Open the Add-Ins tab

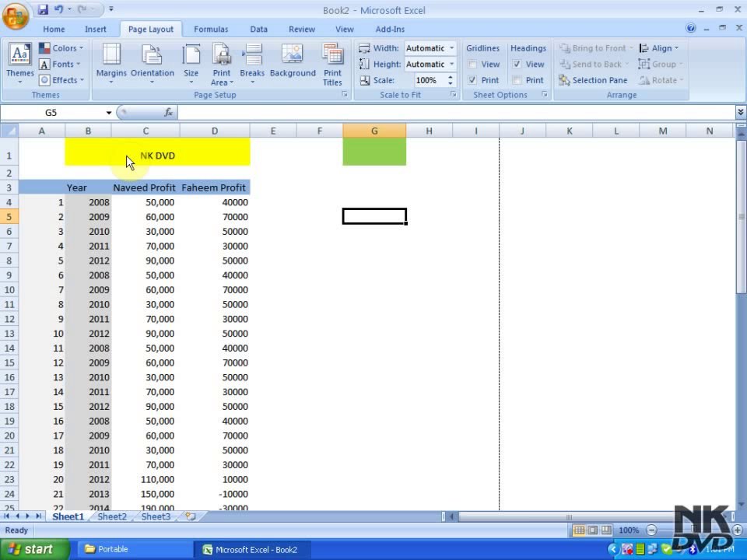pos(390,29)
